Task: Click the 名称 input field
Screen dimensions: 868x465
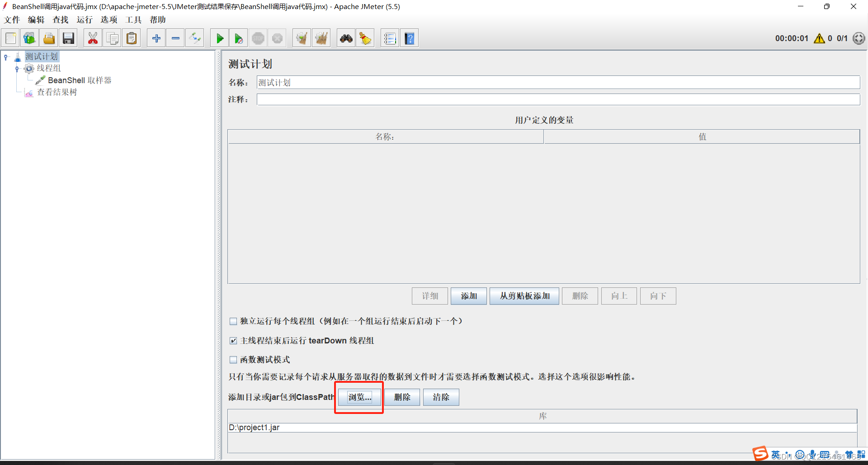Action: coord(558,83)
